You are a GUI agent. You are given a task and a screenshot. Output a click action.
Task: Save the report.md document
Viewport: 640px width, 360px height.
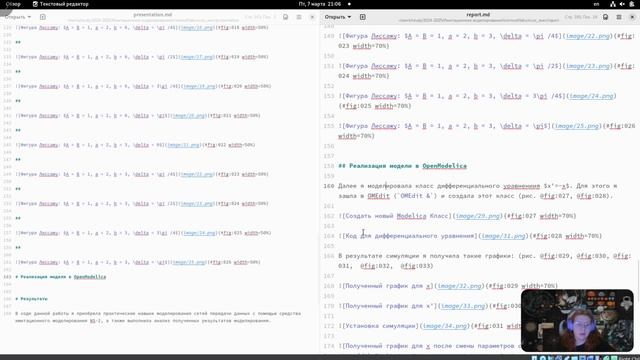(x=606, y=17)
